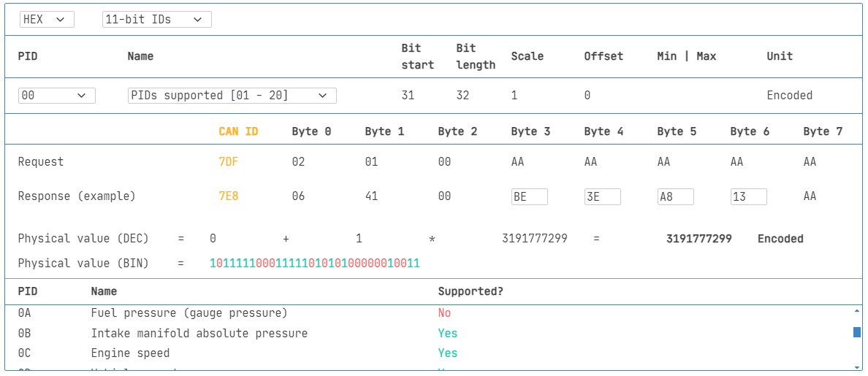Click the Response (example) row label
868x376 pixels.
click(x=77, y=196)
